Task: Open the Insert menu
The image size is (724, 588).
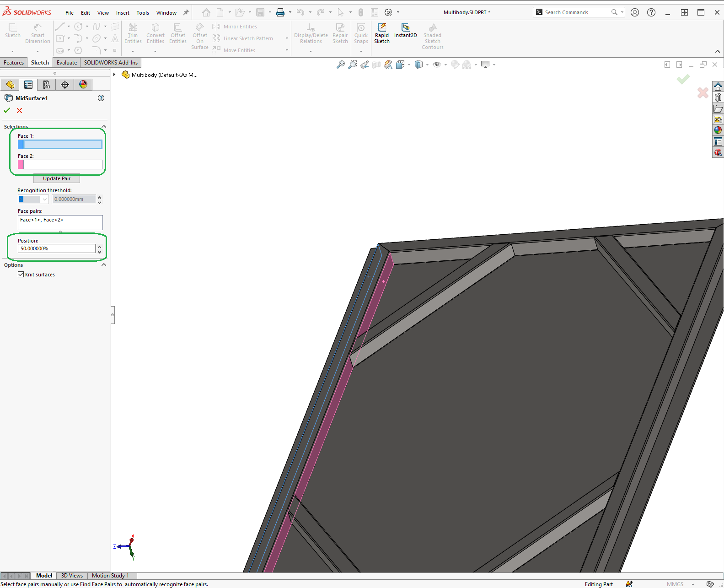Action: (x=123, y=13)
